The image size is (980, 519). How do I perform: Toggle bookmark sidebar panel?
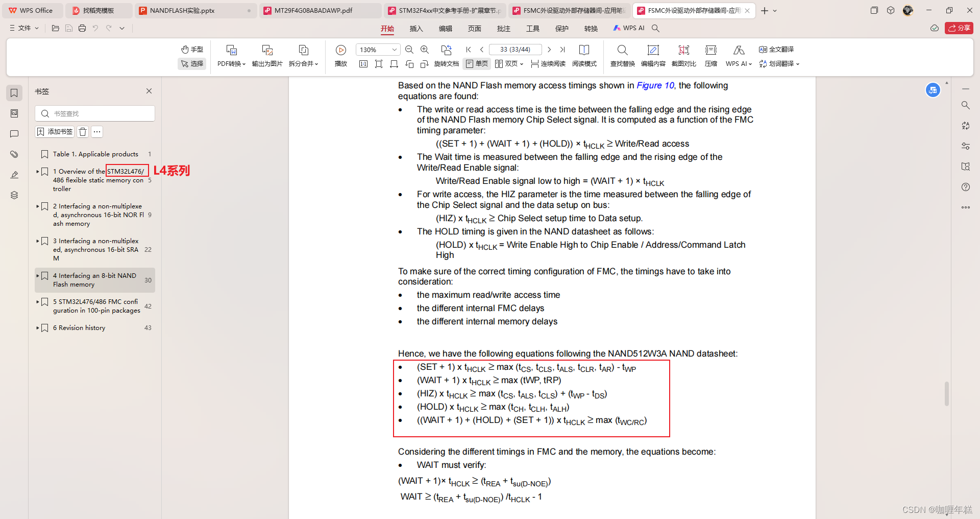pos(14,93)
